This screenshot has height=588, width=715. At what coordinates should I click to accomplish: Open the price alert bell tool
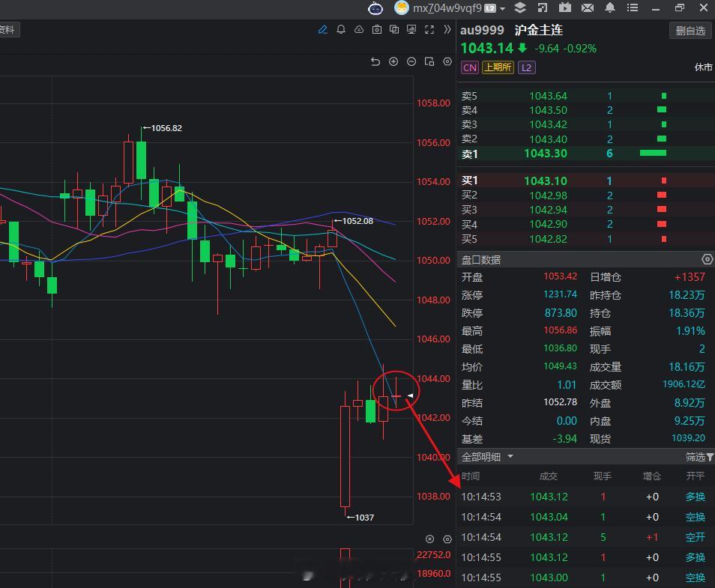(x=343, y=30)
